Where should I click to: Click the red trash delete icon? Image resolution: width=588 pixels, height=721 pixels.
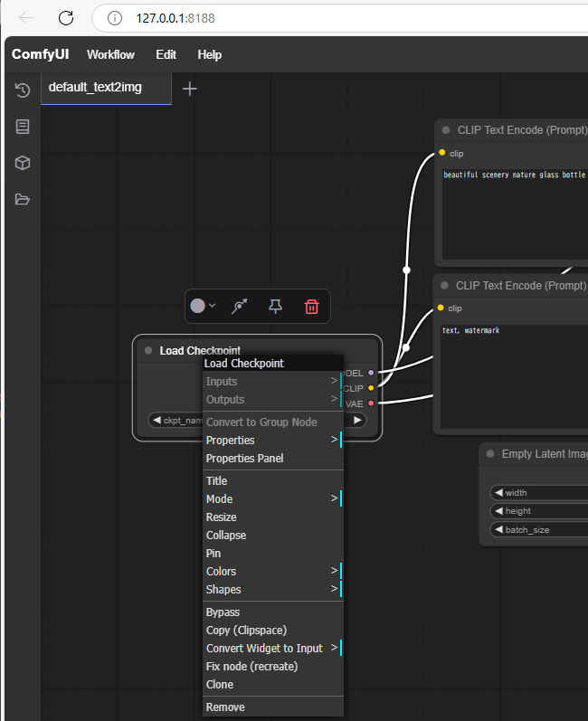tap(311, 307)
